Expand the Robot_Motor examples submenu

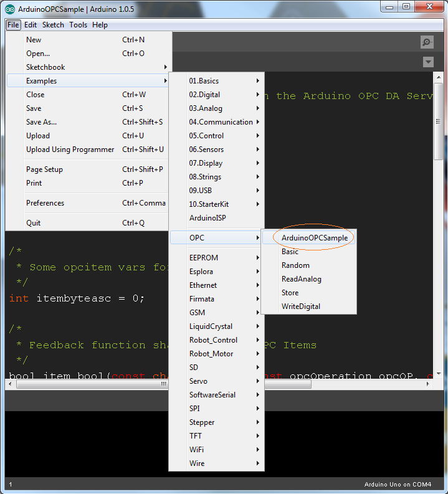(216, 354)
